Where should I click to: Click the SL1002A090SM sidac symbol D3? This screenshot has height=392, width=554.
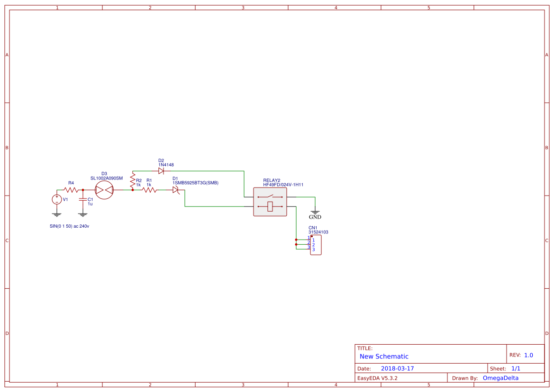[104, 189]
